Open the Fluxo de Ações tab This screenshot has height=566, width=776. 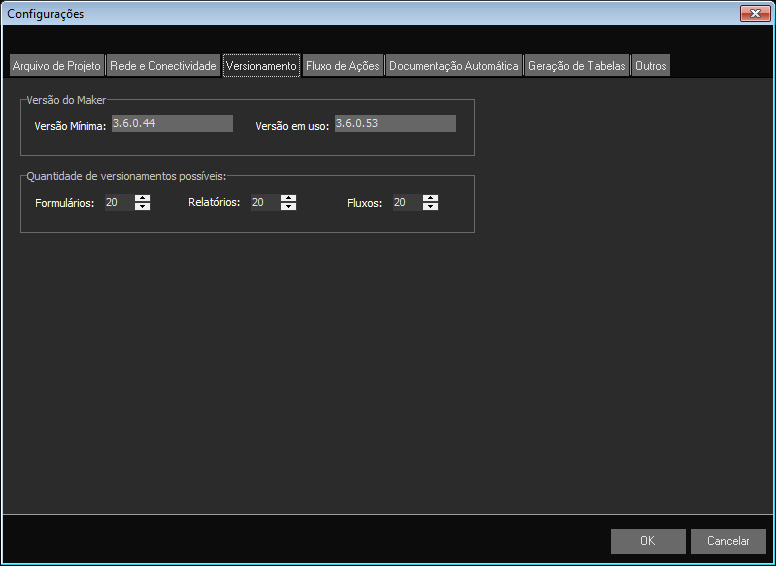click(x=343, y=66)
